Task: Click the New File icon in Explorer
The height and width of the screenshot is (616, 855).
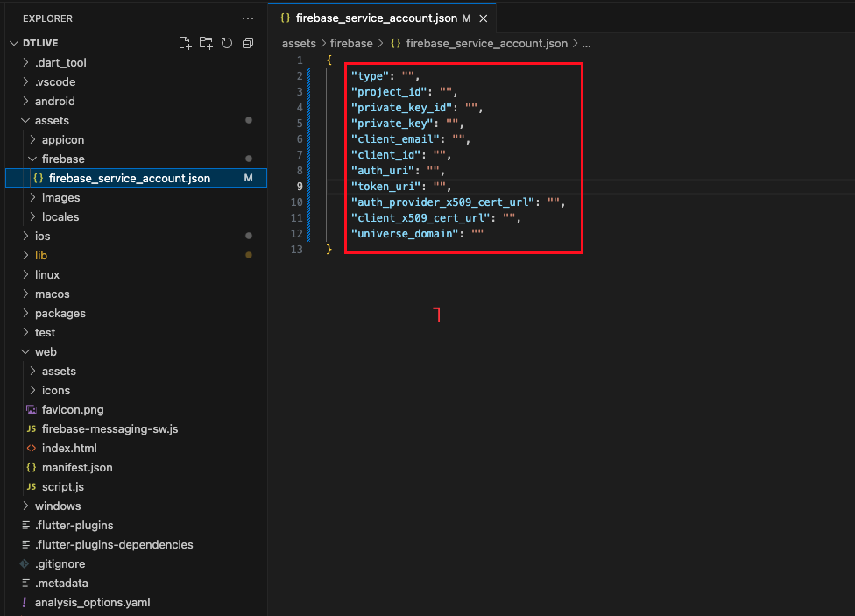Action: click(185, 43)
